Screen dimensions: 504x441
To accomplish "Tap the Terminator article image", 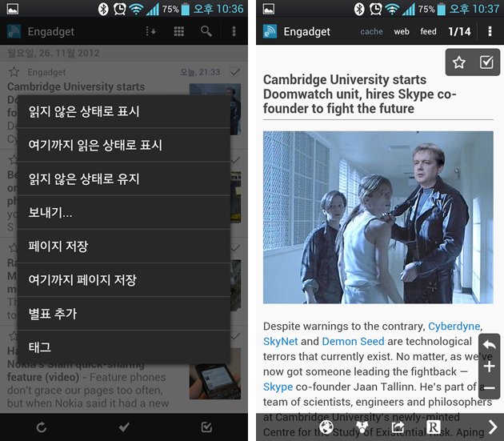I will pos(378,217).
